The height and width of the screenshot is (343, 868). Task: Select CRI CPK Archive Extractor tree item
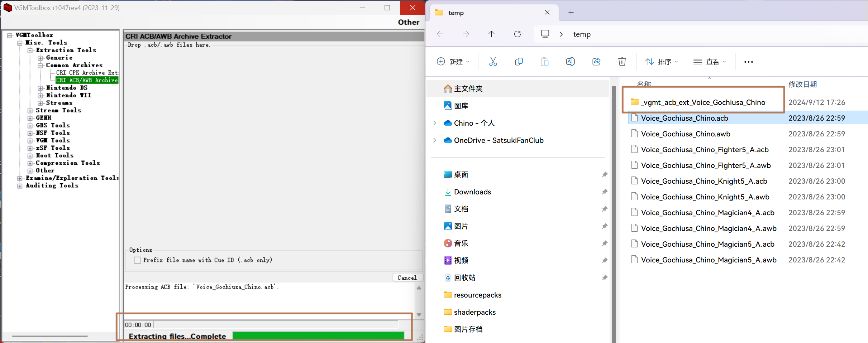pos(87,73)
